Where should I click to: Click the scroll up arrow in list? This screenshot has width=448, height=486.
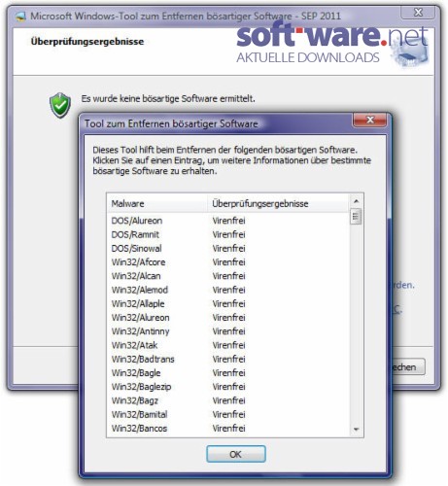point(356,201)
